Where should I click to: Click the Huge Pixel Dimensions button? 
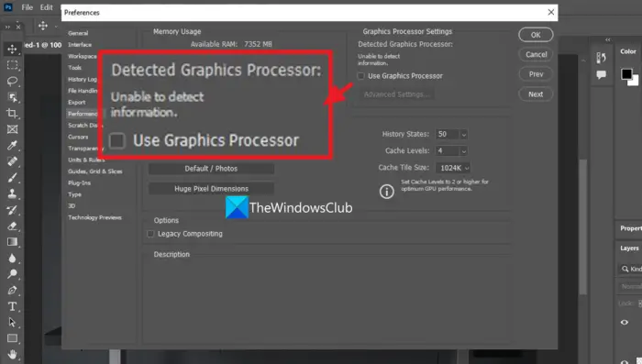coord(211,189)
